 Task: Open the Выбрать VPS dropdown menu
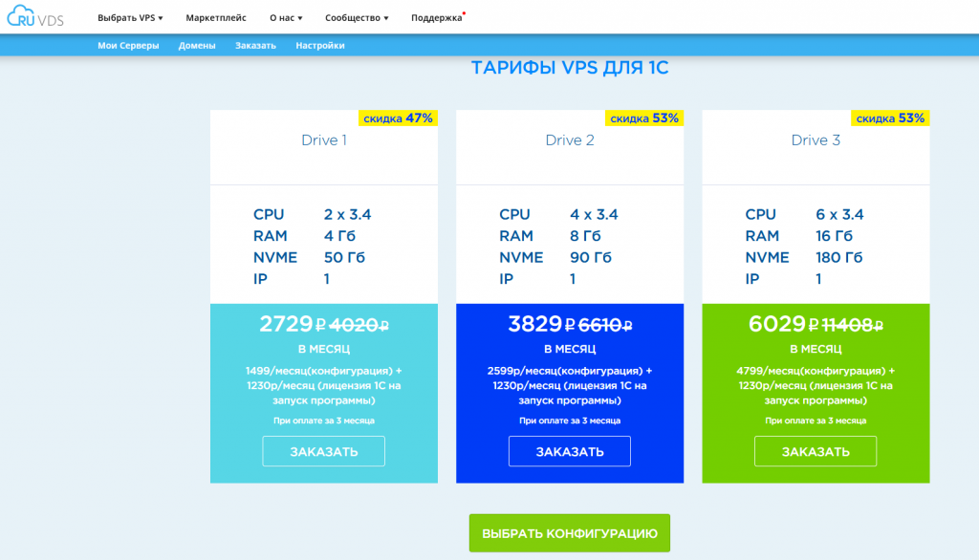click(x=130, y=17)
